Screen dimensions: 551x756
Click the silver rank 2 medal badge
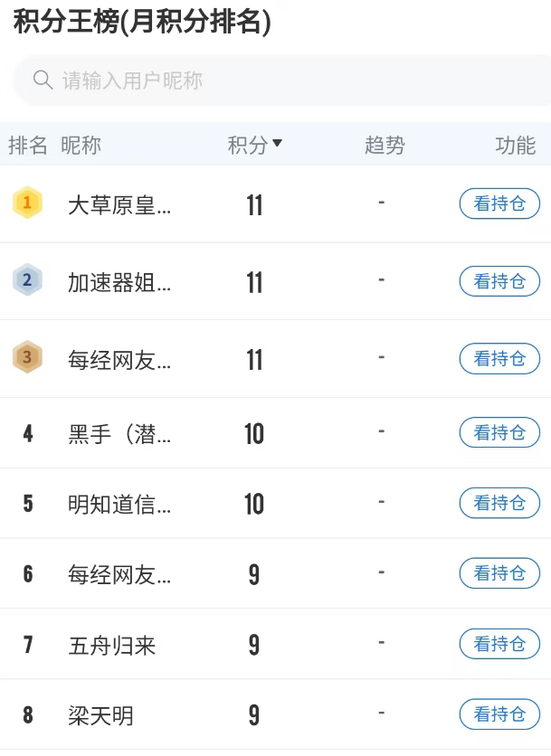pyautogui.click(x=27, y=279)
